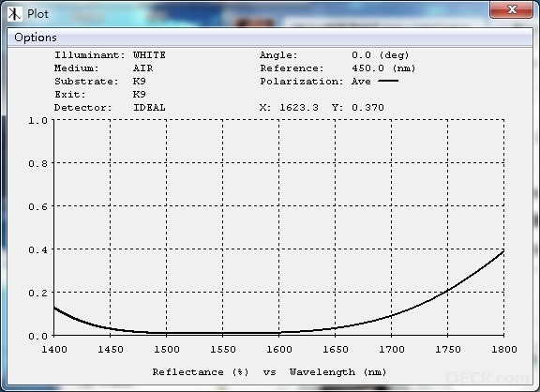Click the 0.8 y-axis label
The height and width of the screenshot is (392, 540).
(x=37, y=163)
